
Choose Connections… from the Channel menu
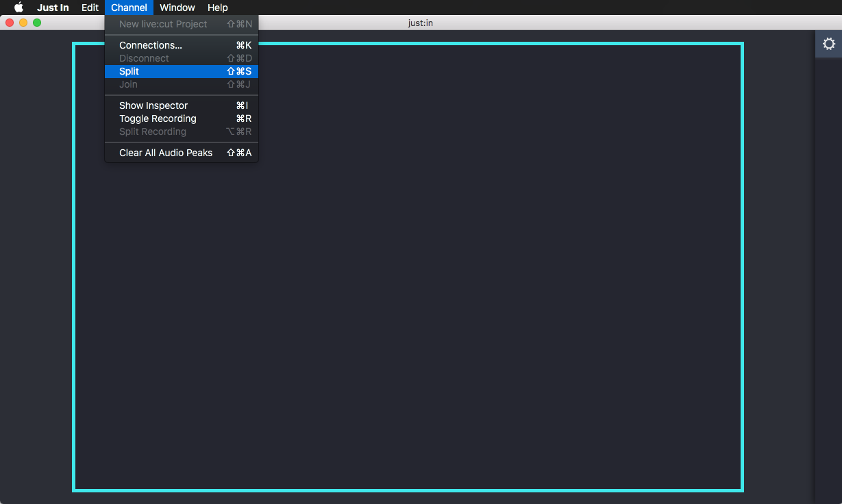pyautogui.click(x=182, y=45)
